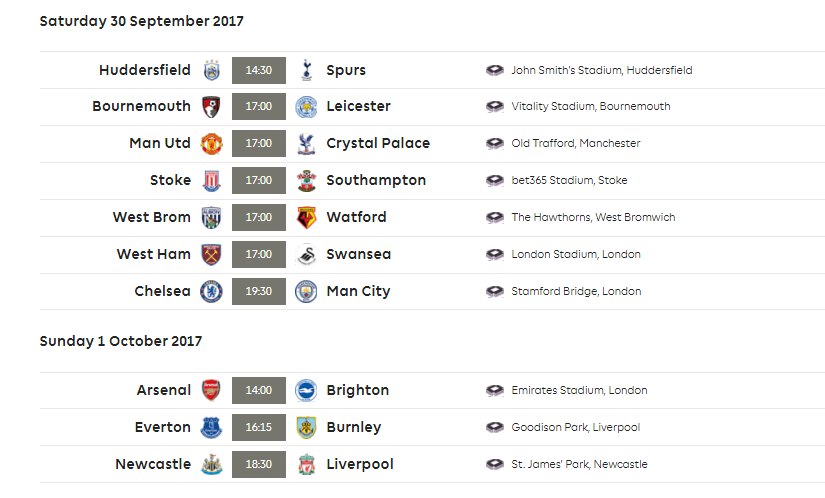Open the 14:30 Huddersfield vs Spurs kickoff
The height and width of the screenshot is (498, 825).
pyautogui.click(x=259, y=70)
